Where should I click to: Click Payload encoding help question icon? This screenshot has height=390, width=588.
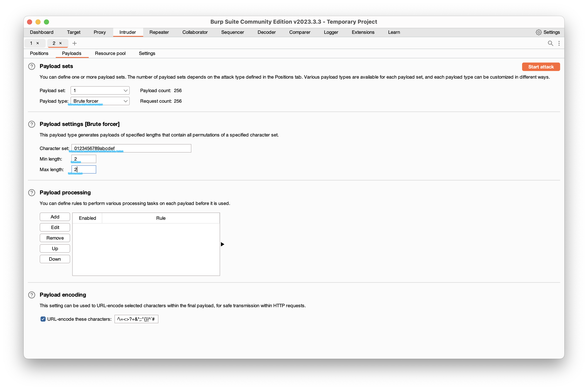(32, 295)
